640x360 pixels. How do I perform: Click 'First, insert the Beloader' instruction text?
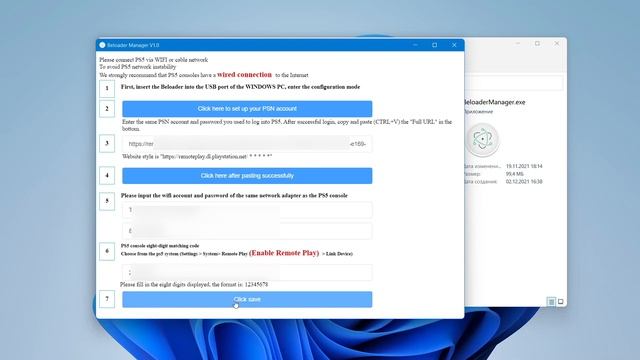click(240, 87)
